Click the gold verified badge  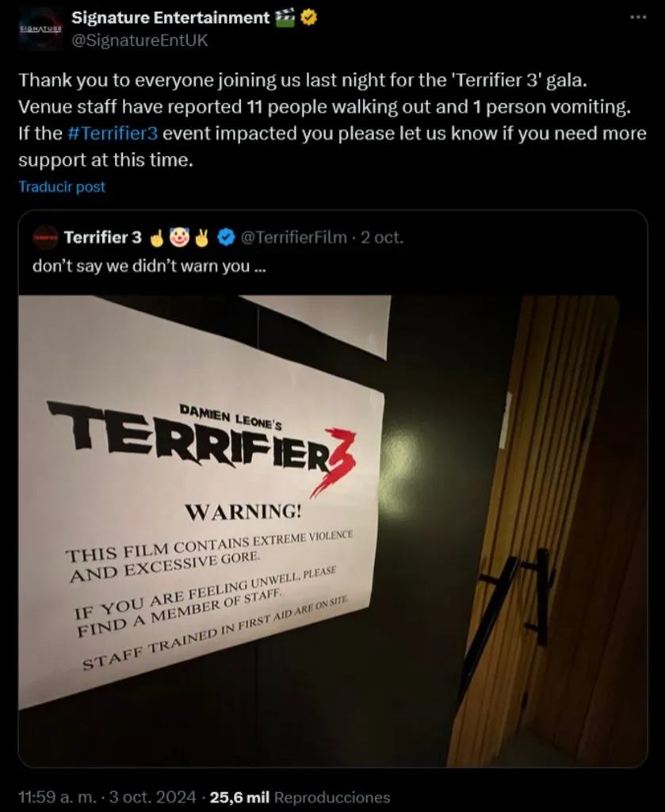pyautogui.click(x=309, y=18)
